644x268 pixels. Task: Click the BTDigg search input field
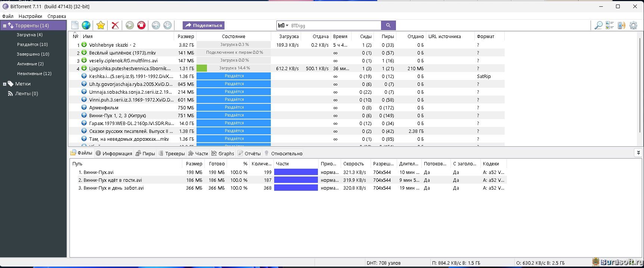[335, 25]
